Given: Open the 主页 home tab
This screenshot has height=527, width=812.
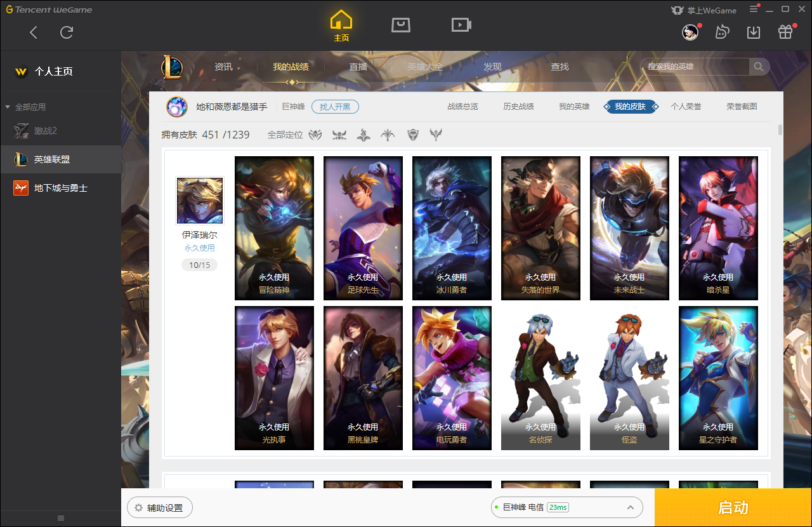Looking at the screenshot, I should point(341,26).
